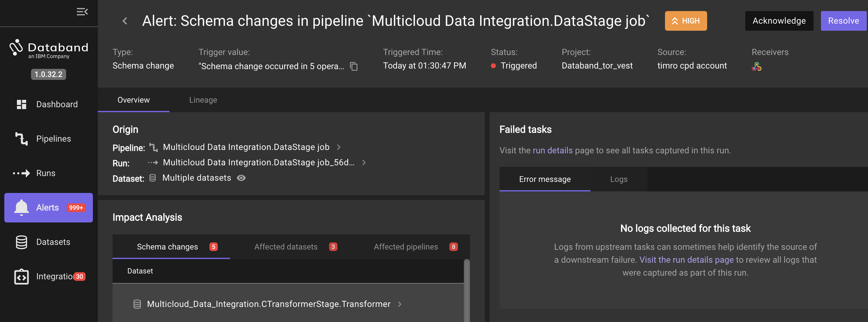Click the run icon beside Origin Run
The height and width of the screenshot is (322, 868).
point(153,163)
